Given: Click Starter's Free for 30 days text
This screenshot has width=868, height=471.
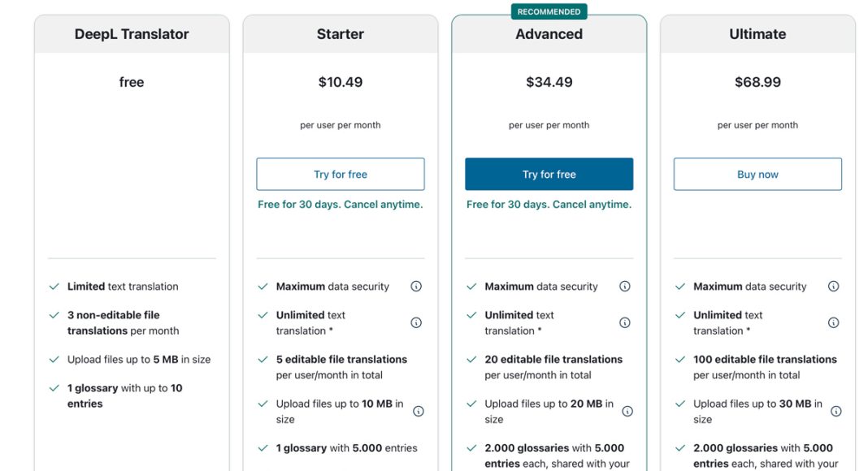Looking at the screenshot, I should pos(341,205).
